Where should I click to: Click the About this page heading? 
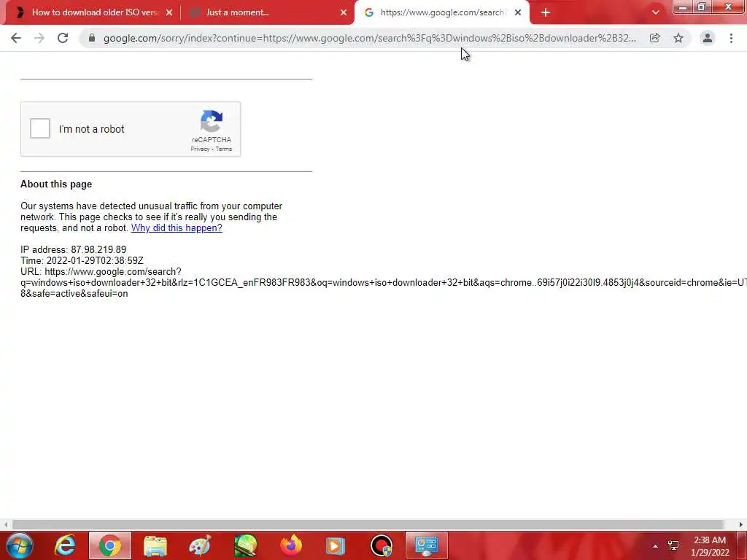click(x=56, y=184)
